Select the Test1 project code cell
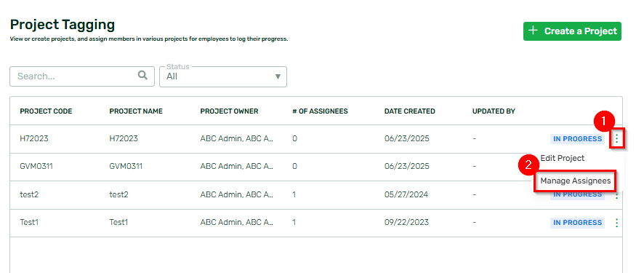The width and height of the screenshot is (644, 273). [29, 223]
